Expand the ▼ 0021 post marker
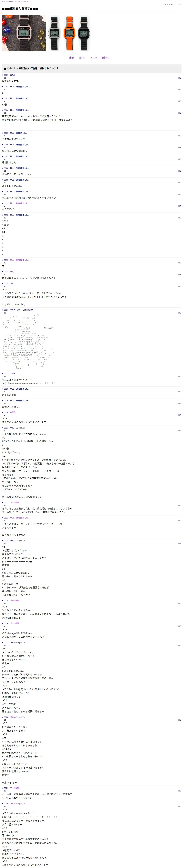Image resolution: width=186 pixels, height=868 pixels. pos(5,428)
